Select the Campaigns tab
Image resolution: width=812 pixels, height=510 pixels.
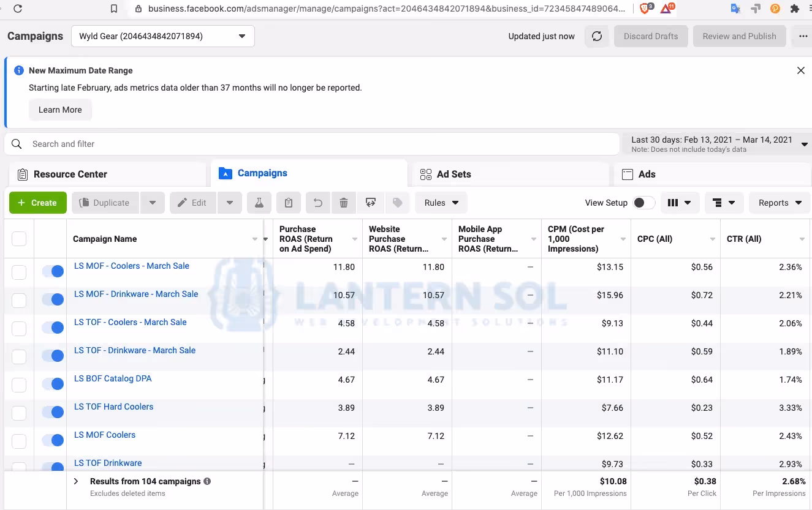309,173
